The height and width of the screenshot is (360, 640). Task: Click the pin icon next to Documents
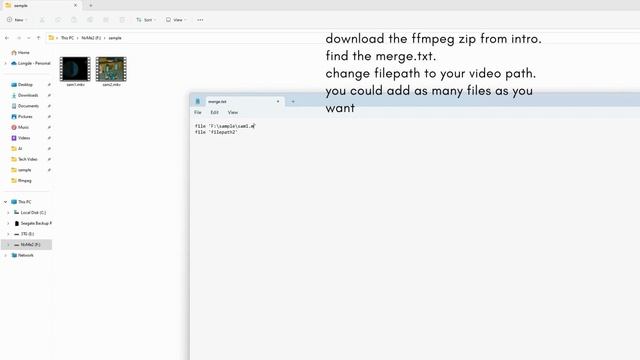coord(49,106)
